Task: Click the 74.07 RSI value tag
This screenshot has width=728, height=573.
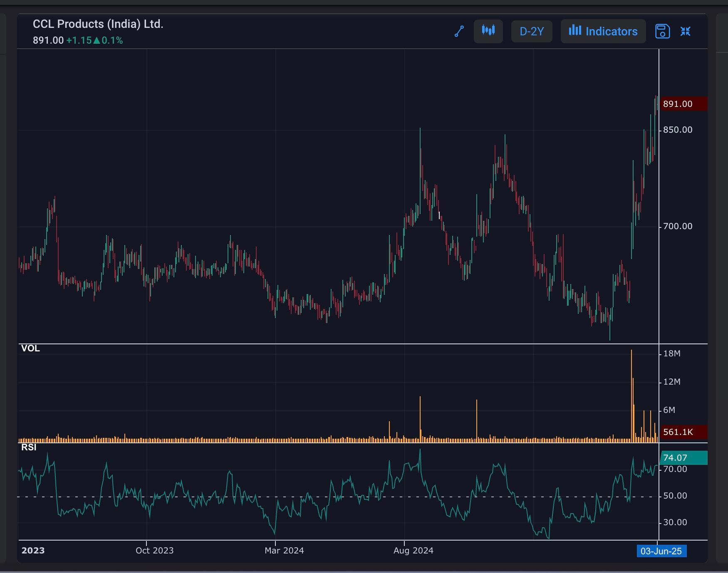Action: pos(683,458)
